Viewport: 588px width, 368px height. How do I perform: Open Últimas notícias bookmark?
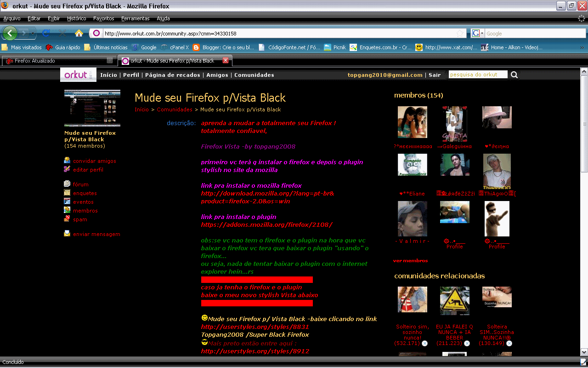point(106,47)
